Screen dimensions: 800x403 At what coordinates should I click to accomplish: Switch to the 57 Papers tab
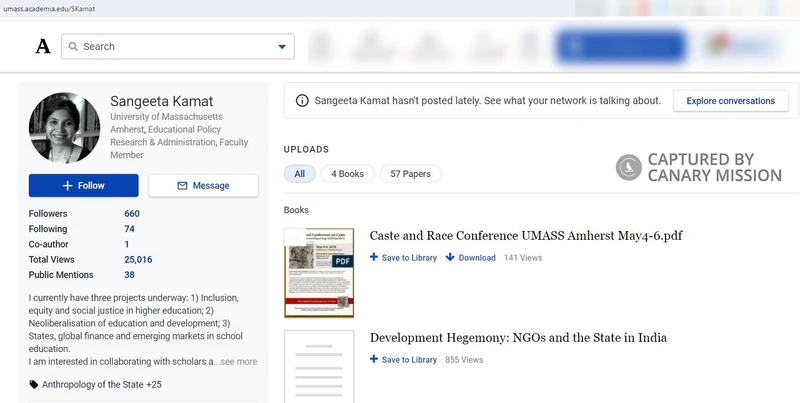coord(410,174)
